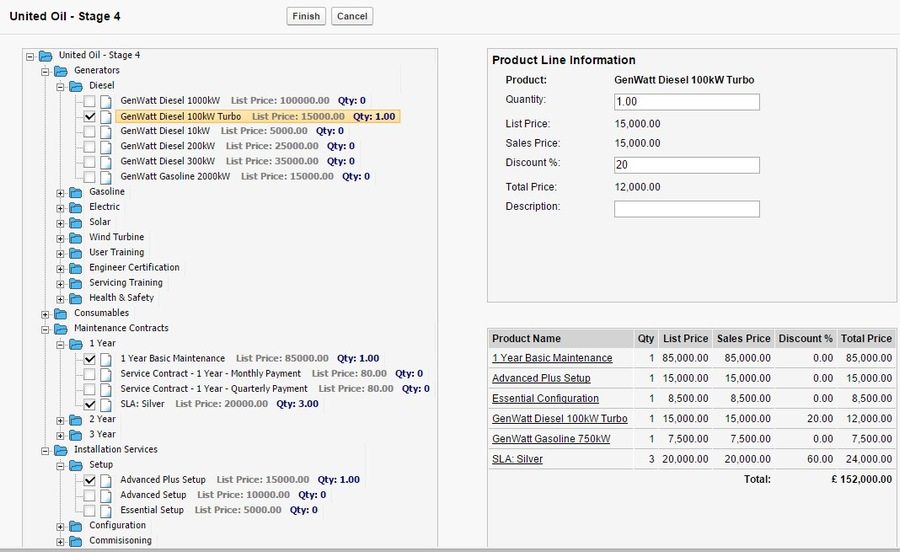Open the GenWatt Gasoline 750kW link
Image resolution: width=900 pixels, height=552 pixels.
point(551,438)
